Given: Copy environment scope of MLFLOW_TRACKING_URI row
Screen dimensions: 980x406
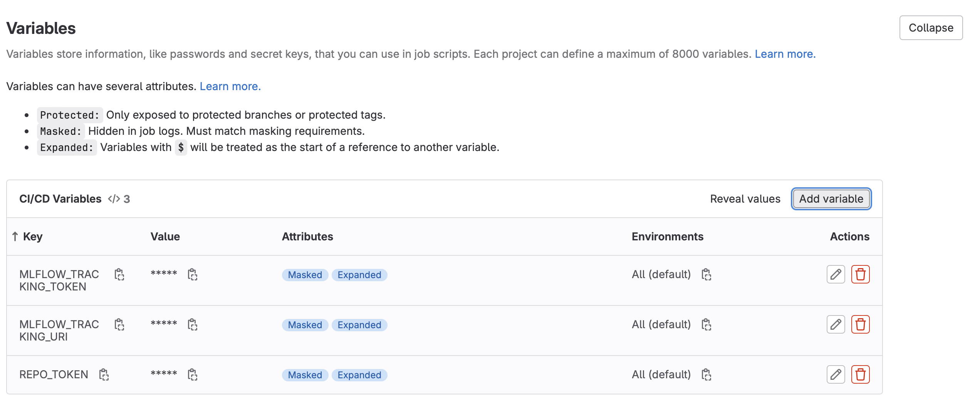Looking at the screenshot, I should point(707,325).
